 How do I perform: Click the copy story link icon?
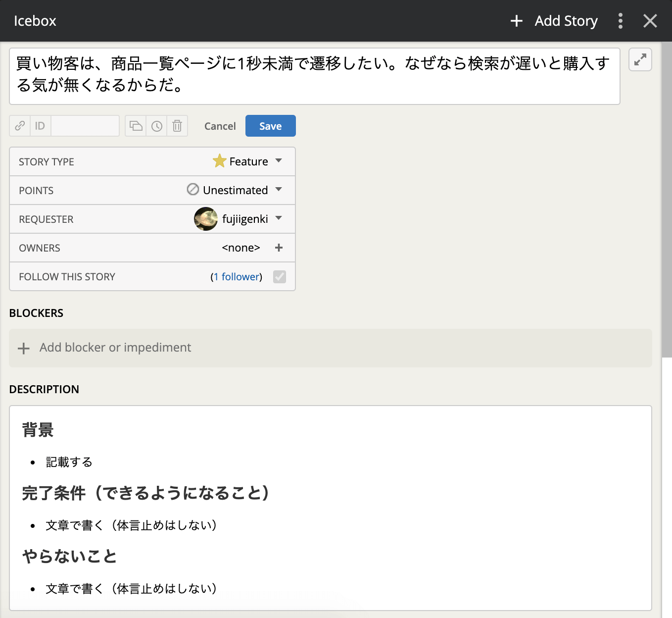(x=20, y=126)
